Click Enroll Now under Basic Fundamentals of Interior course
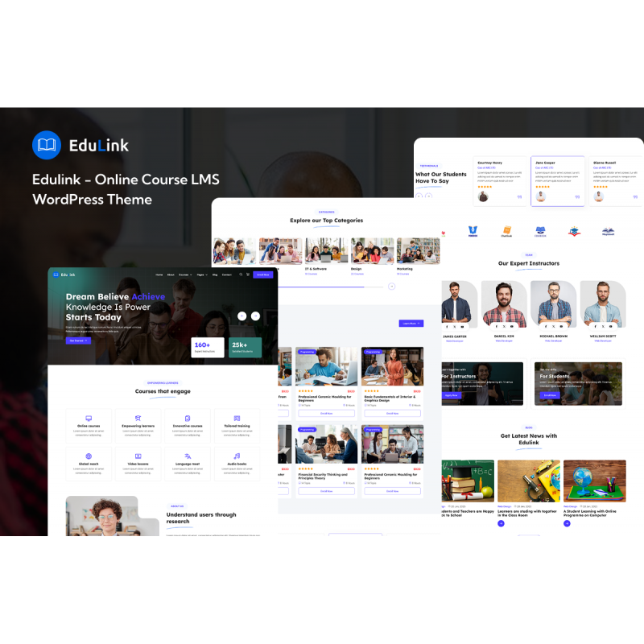This screenshot has width=644, height=644. (x=392, y=413)
